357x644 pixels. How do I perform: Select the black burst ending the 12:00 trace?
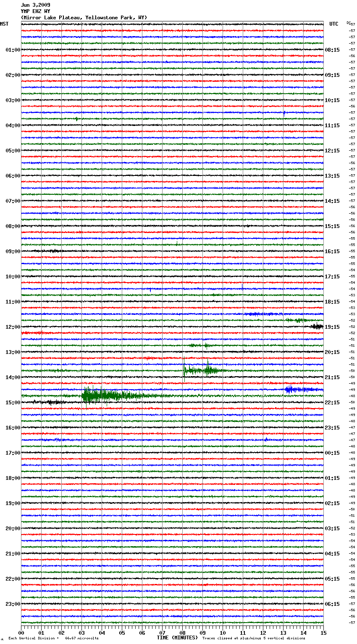point(317,326)
